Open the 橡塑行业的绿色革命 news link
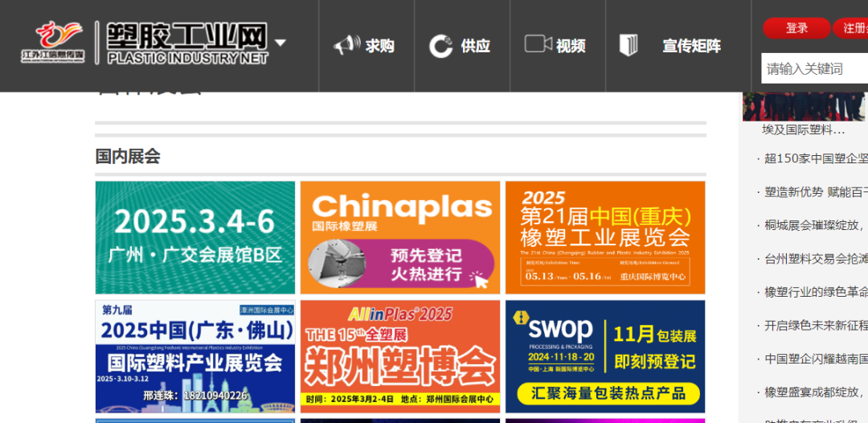The width and height of the screenshot is (868, 423). tap(815, 293)
